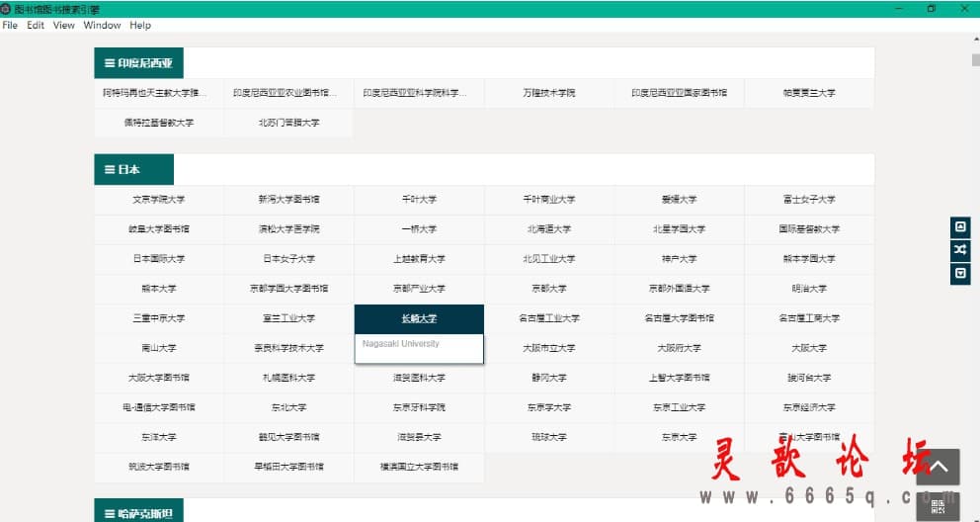Click 琉球大学
The image size is (980, 522).
[x=549, y=437]
